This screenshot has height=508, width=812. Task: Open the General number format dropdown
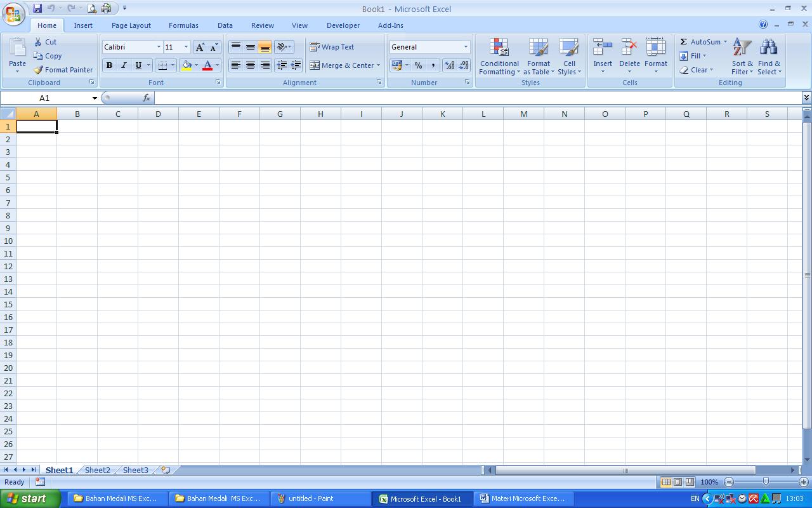click(466, 47)
